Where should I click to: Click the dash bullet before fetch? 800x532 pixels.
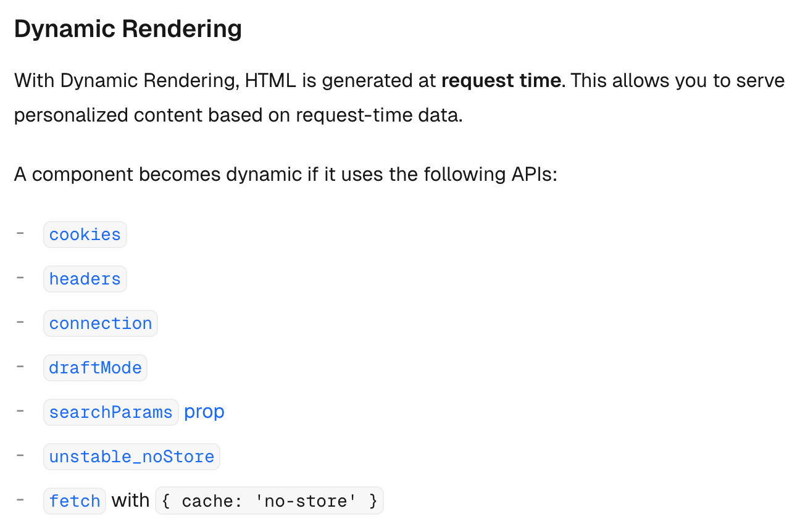[x=20, y=500]
